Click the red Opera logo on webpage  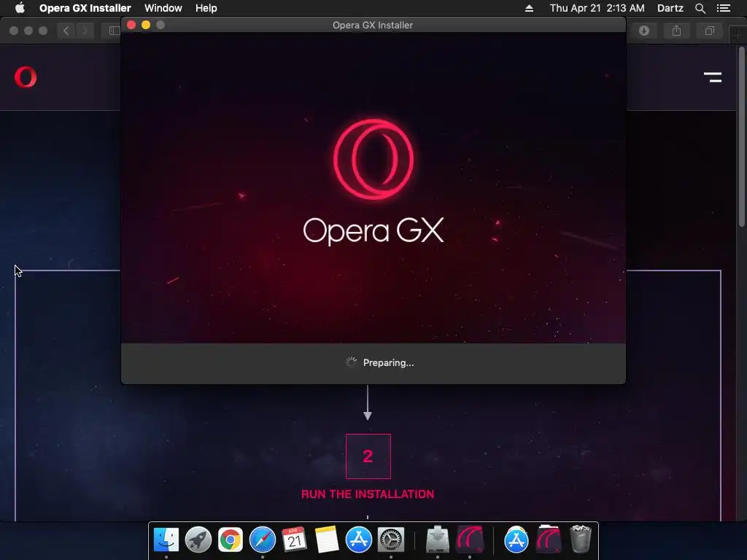point(26,77)
